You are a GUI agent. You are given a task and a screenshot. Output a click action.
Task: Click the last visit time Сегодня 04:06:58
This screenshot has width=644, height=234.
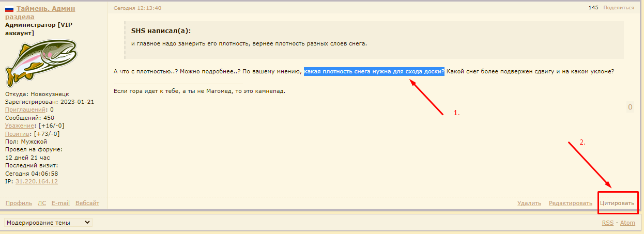click(x=32, y=174)
